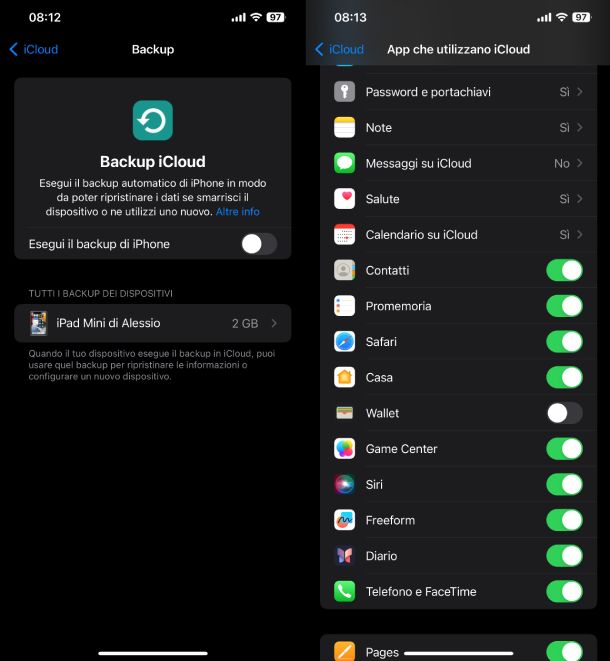Tap the Backup iCloud heading

153,161
